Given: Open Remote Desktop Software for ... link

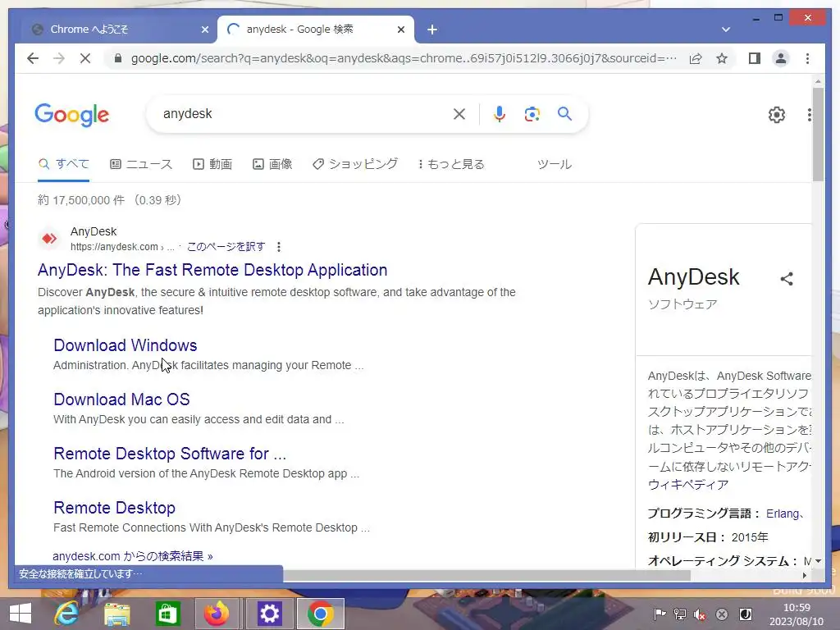Looking at the screenshot, I should (x=170, y=454).
